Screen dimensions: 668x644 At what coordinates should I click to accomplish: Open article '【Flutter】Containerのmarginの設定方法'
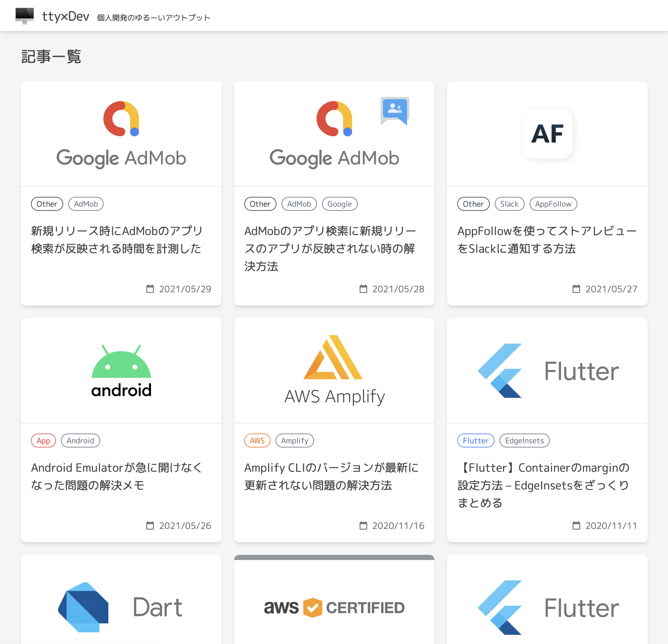coord(543,485)
